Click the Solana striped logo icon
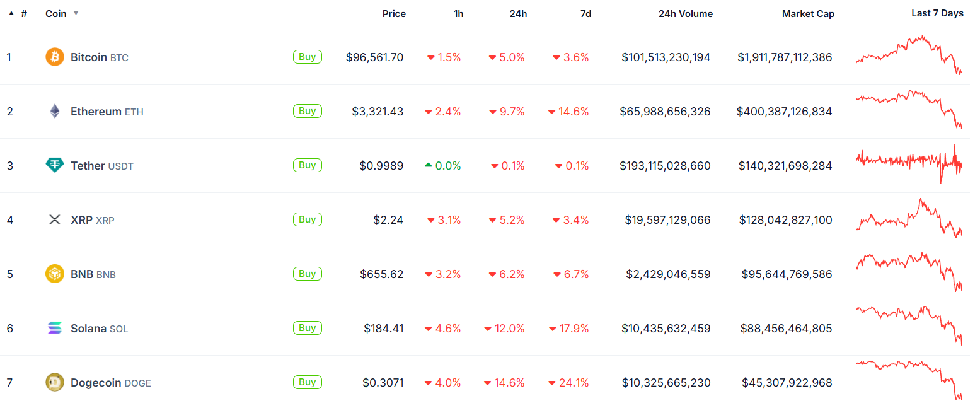 click(55, 329)
